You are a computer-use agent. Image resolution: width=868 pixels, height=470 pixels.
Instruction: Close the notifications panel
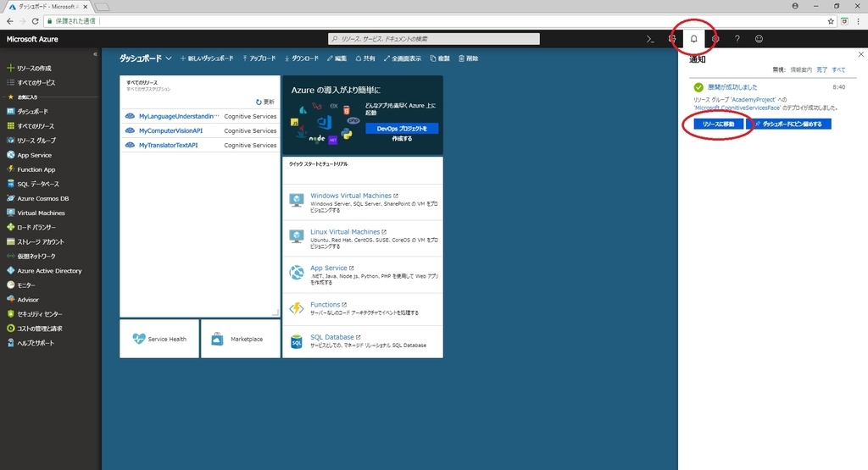pyautogui.click(x=861, y=54)
